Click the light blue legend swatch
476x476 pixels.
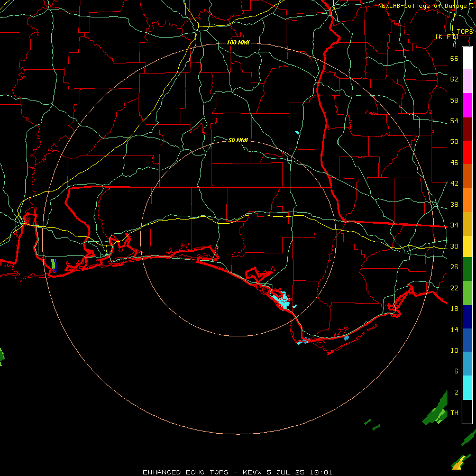click(467, 364)
